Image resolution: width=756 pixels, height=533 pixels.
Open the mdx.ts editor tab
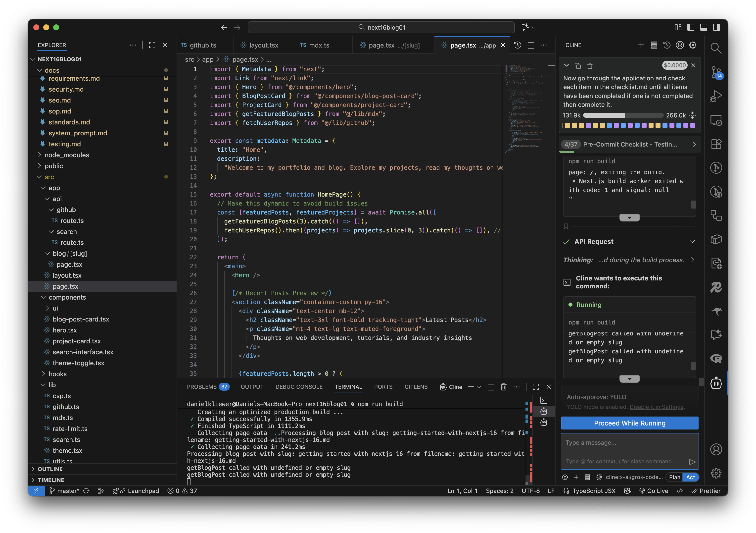[319, 45]
